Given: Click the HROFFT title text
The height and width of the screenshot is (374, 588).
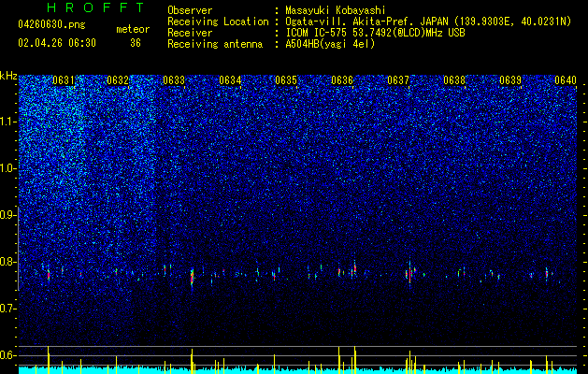Looking at the screenshot, I should (96, 7).
